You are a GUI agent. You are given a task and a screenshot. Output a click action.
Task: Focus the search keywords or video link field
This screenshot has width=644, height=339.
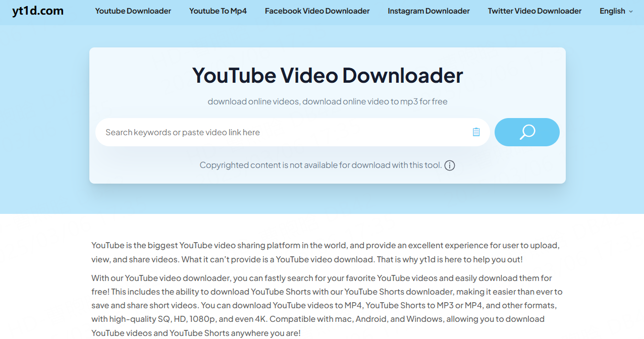[293, 132]
